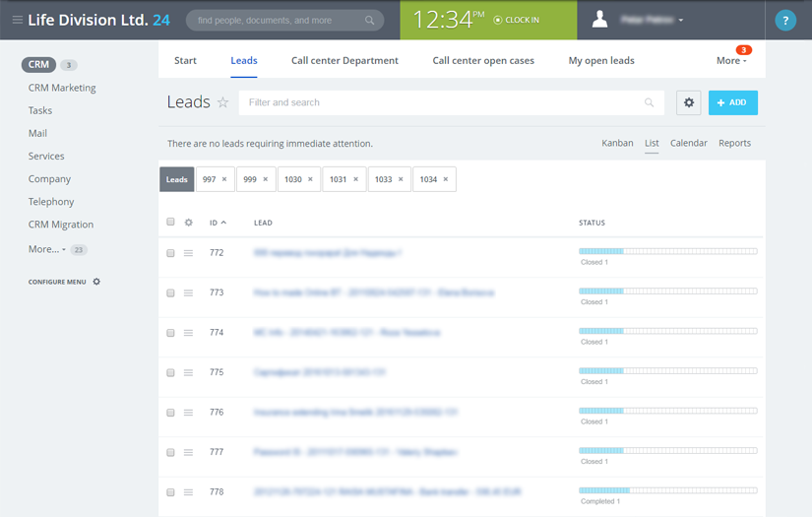This screenshot has height=517, width=812.
Task: Open CRM Marketing in sidebar
Action: tap(62, 88)
